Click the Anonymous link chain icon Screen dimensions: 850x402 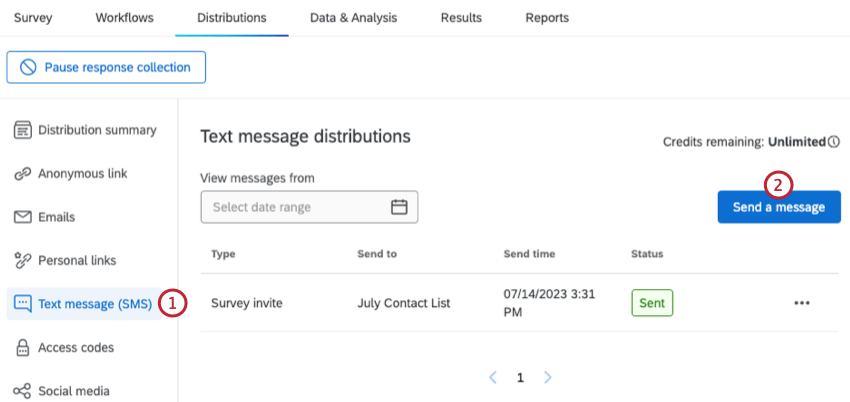pos(22,174)
